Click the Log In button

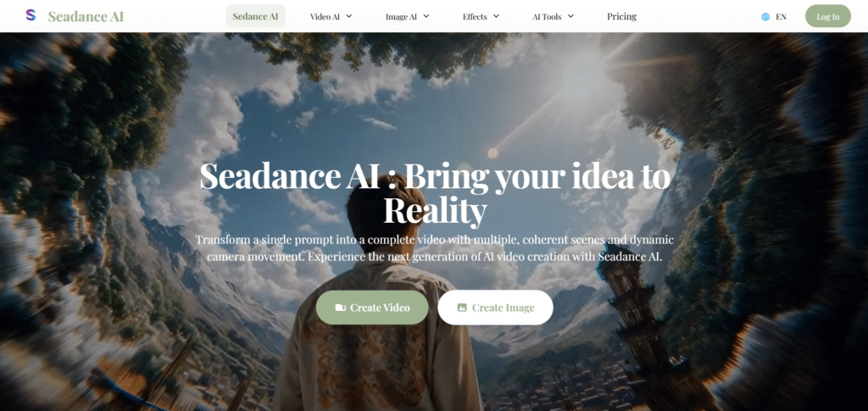pos(828,16)
